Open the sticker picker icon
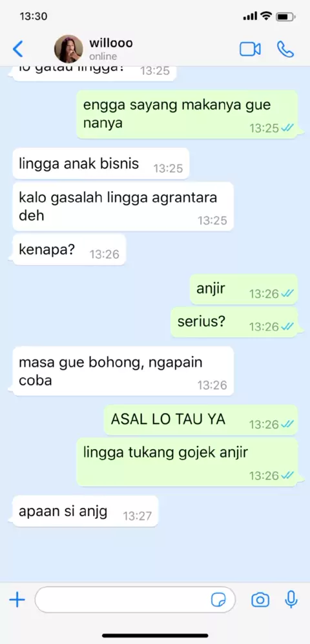The image size is (310, 644). point(218,600)
